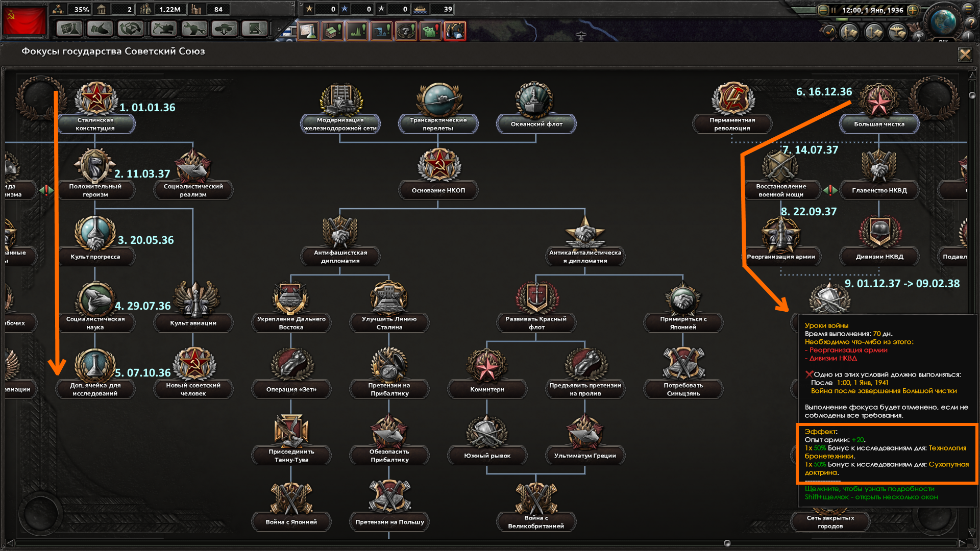The width and height of the screenshot is (980, 551).
Task: Open the air ledger plane icon
Action: point(898,32)
